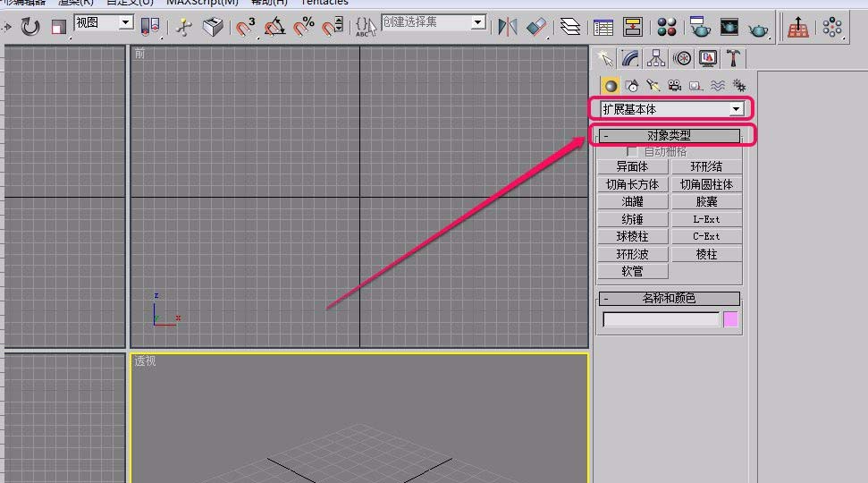Open the Material Editor spheres icon
868x483 pixels.
(667, 27)
